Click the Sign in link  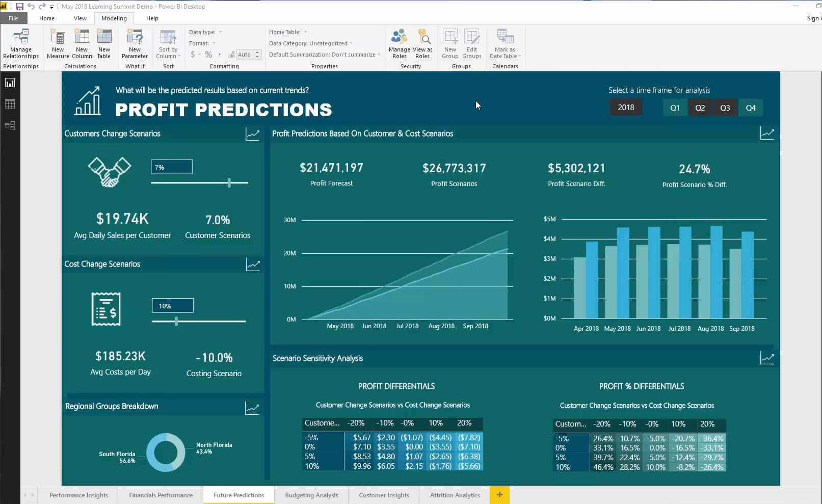coord(814,18)
